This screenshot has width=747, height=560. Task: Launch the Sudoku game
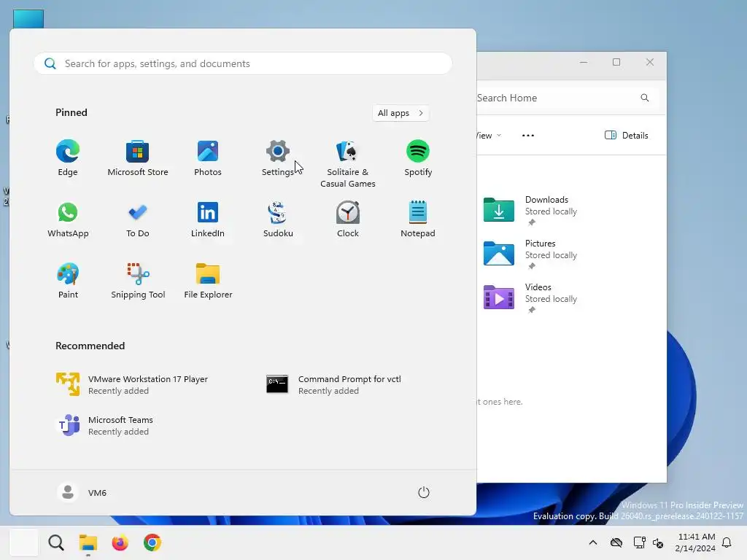coord(278,219)
